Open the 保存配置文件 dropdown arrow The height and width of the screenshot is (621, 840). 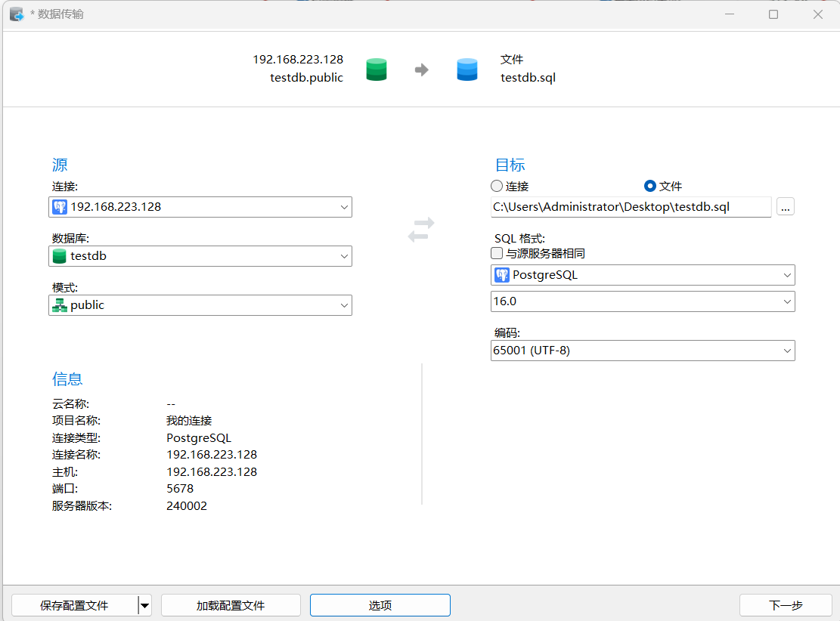[x=144, y=605]
